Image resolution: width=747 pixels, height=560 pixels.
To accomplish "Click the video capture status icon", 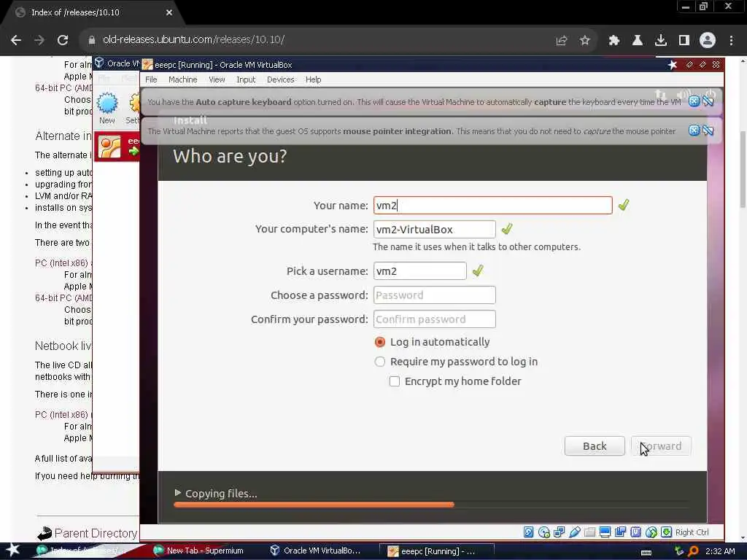I will coord(620,532).
